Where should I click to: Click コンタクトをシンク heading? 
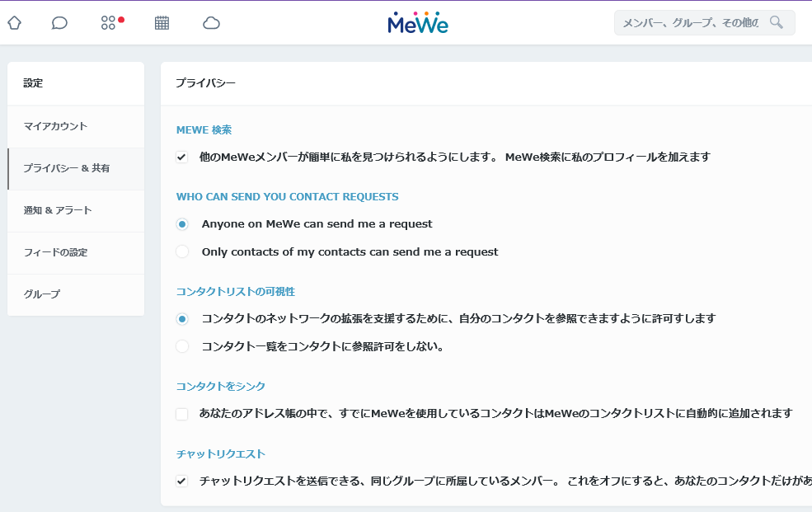pos(221,386)
